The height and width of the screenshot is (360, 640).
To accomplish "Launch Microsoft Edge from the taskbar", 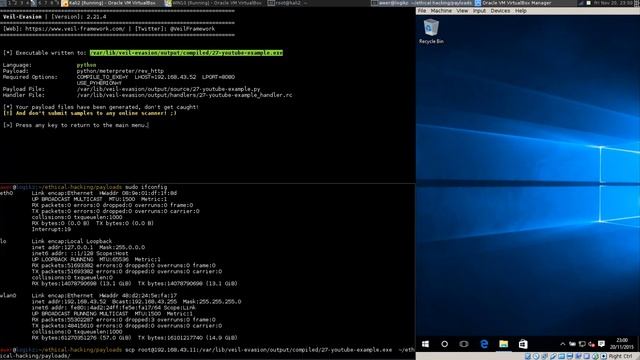I will [x=484, y=344].
